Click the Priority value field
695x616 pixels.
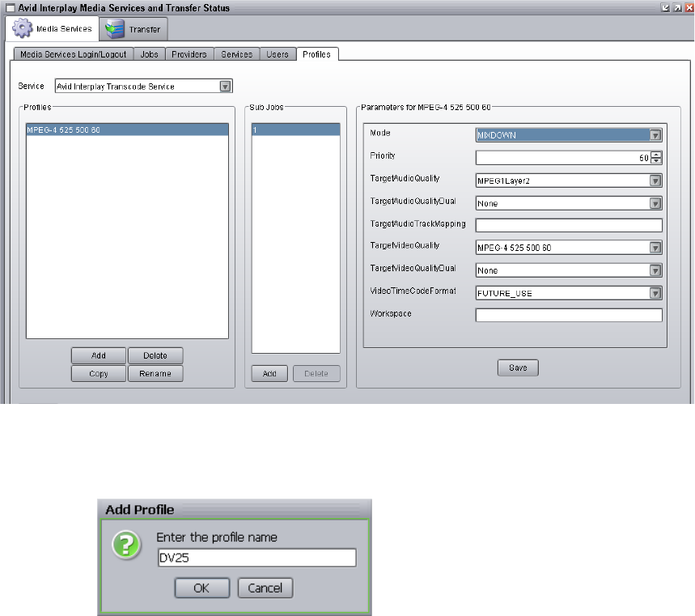[x=563, y=158]
